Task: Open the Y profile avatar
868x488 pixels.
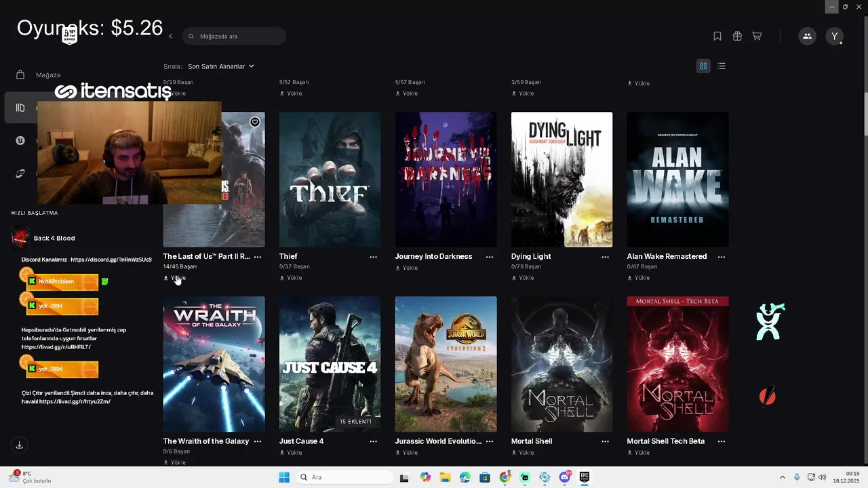Action: pyautogui.click(x=835, y=36)
